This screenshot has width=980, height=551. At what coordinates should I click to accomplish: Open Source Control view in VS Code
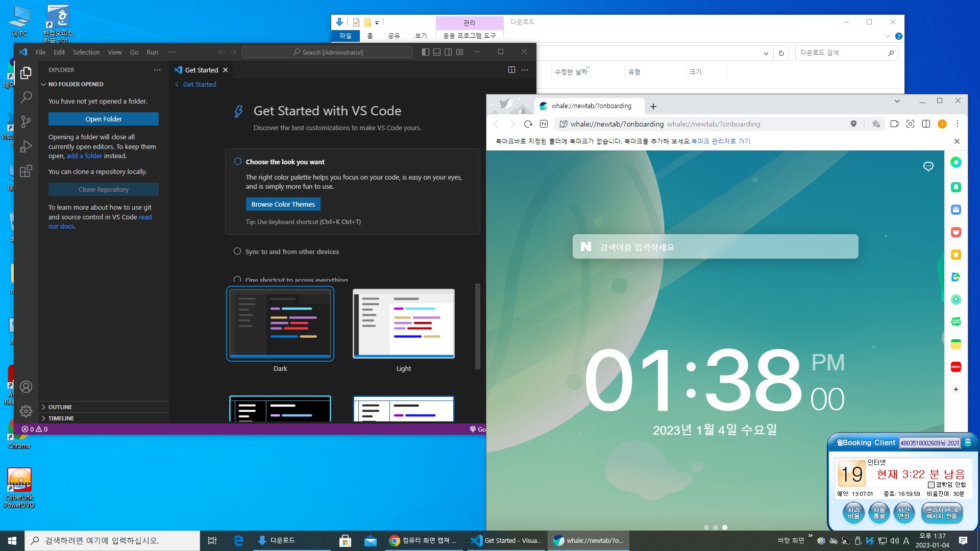pyautogui.click(x=26, y=121)
